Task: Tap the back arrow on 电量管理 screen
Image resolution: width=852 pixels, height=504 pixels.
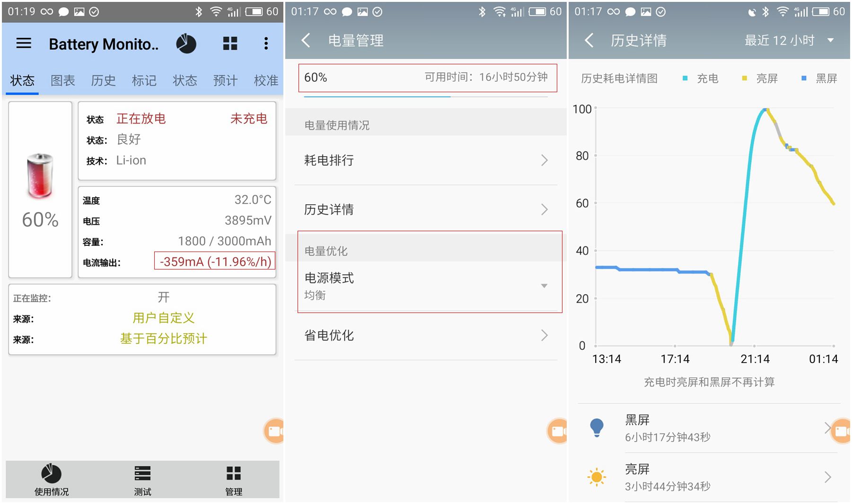Action: click(x=306, y=41)
